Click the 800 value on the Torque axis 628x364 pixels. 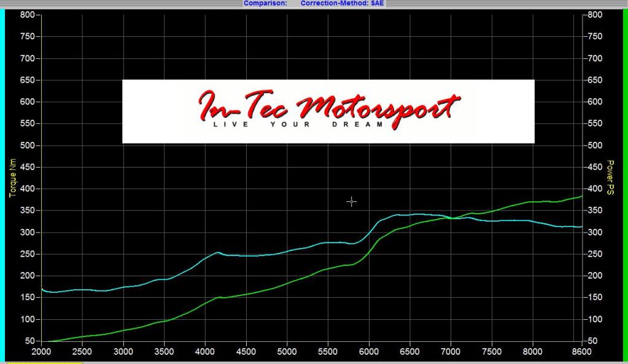(28, 15)
